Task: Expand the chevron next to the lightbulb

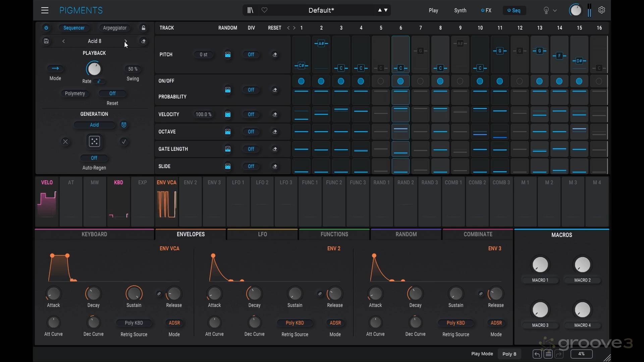Action: [x=555, y=10]
